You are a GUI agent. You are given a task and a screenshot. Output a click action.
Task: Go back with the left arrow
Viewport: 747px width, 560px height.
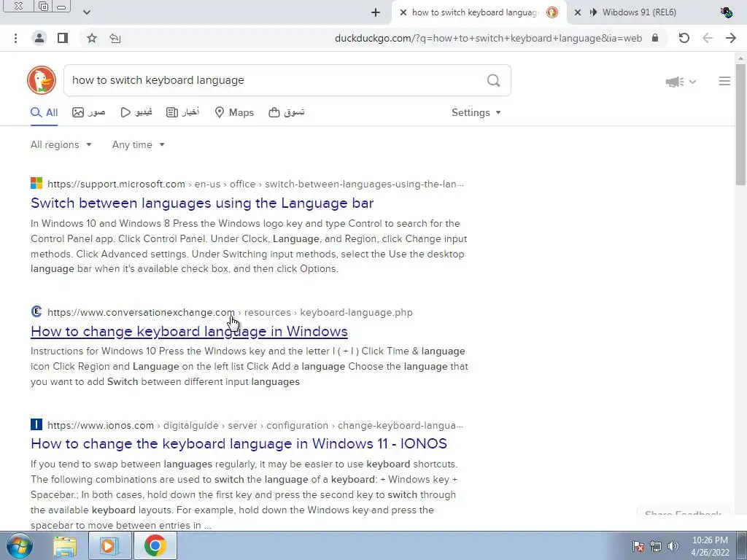pos(708,38)
